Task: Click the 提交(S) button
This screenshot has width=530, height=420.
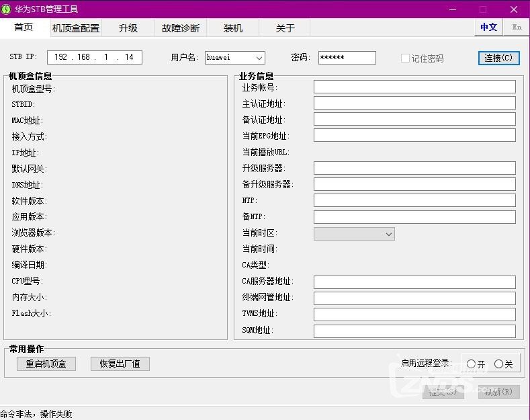Action: pyautogui.click(x=443, y=392)
